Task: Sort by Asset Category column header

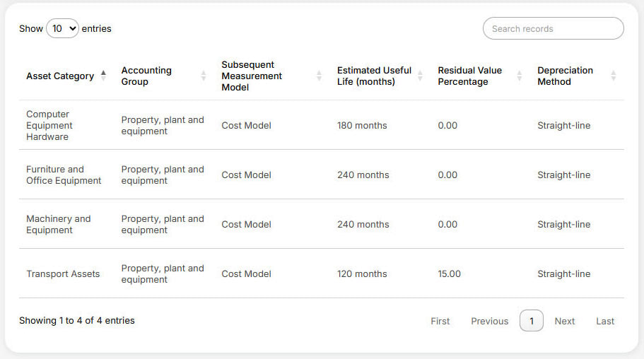Action: (60, 76)
